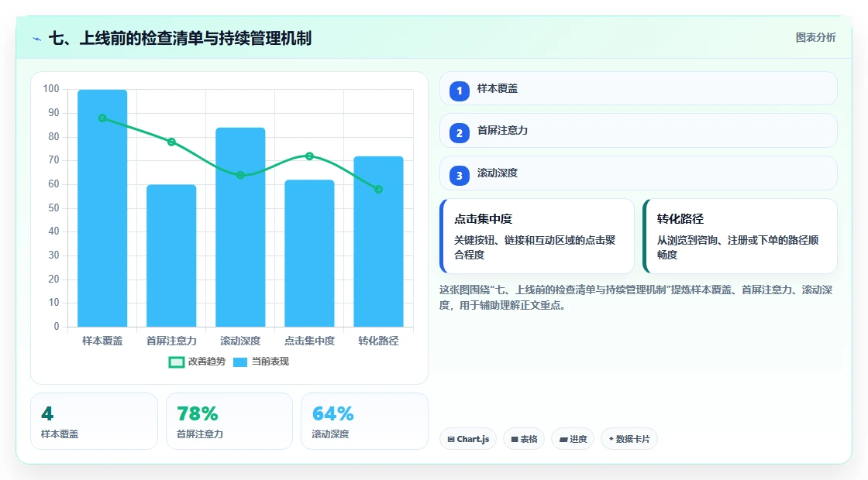
Task: Click numbered badge 3 for 滚动深度
Action: (x=460, y=176)
